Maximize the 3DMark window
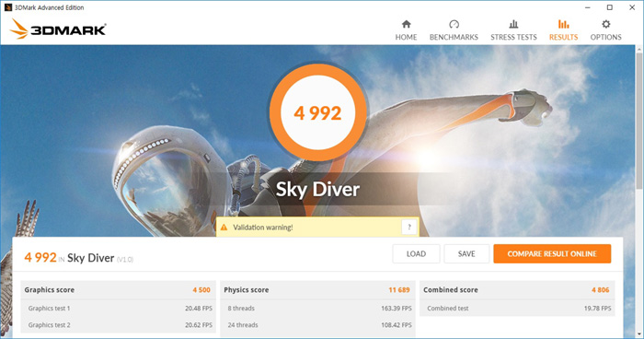 (x=609, y=7)
